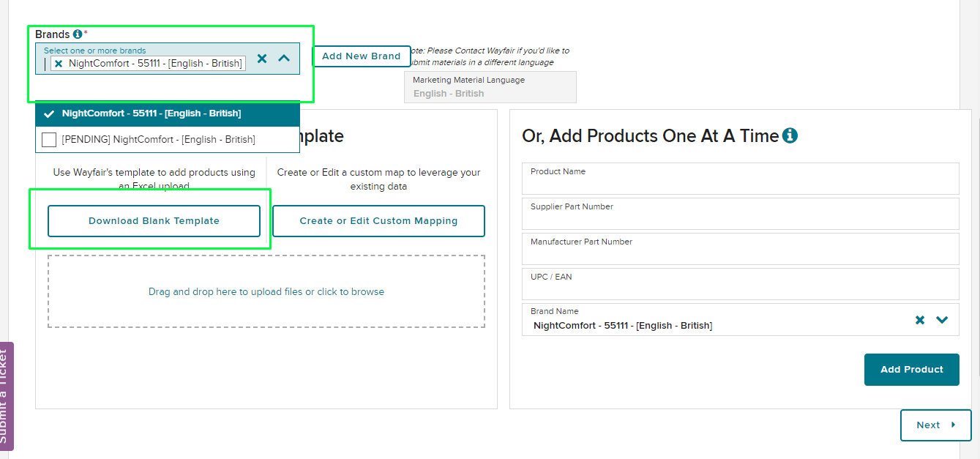The height and width of the screenshot is (459, 980).
Task: Remove the NightComfort 55111 brand tag
Action: click(59, 64)
